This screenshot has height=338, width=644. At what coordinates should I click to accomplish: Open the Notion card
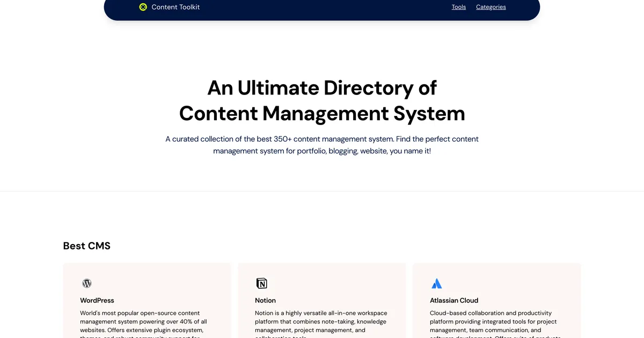pos(321,300)
